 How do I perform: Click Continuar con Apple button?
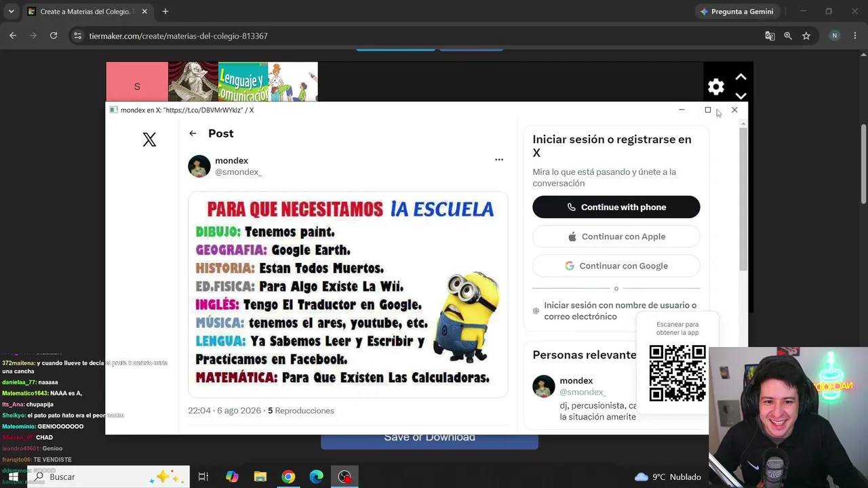coord(616,237)
